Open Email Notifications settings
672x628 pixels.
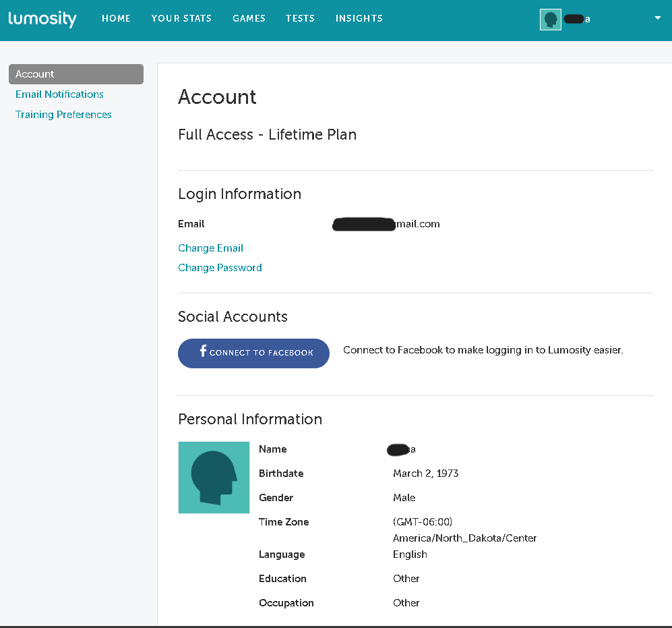[59, 94]
